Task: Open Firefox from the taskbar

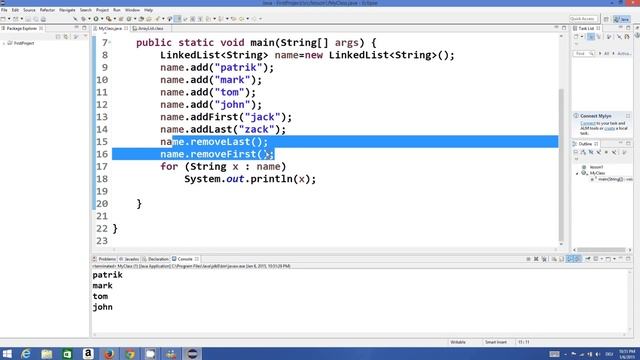Action: click(x=109, y=354)
